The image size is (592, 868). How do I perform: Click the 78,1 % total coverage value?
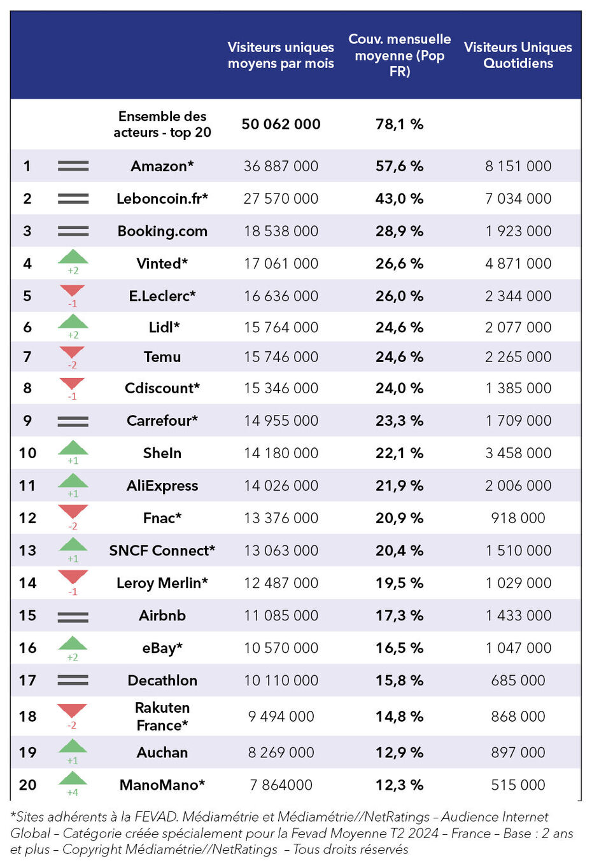tap(399, 124)
